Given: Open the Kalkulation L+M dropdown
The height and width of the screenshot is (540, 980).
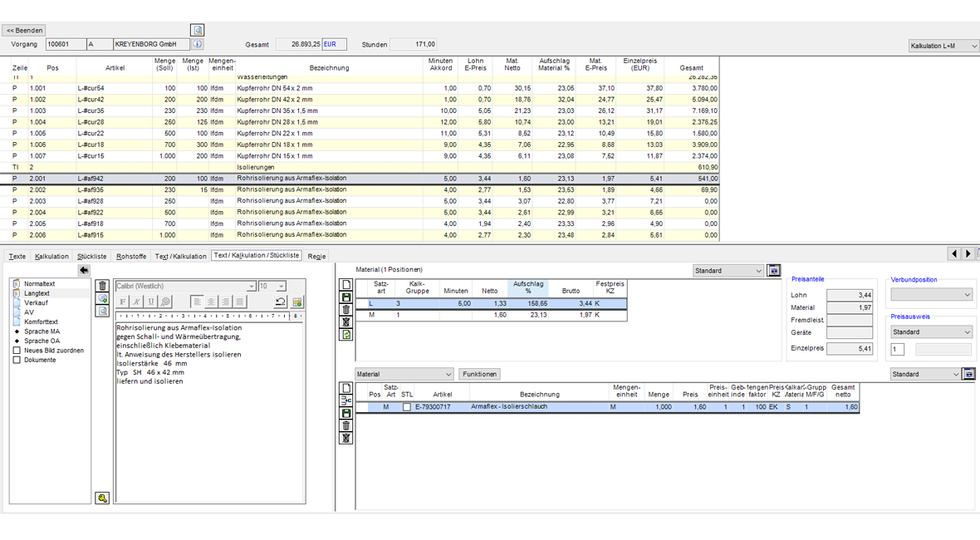Looking at the screenshot, I should (944, 47).
